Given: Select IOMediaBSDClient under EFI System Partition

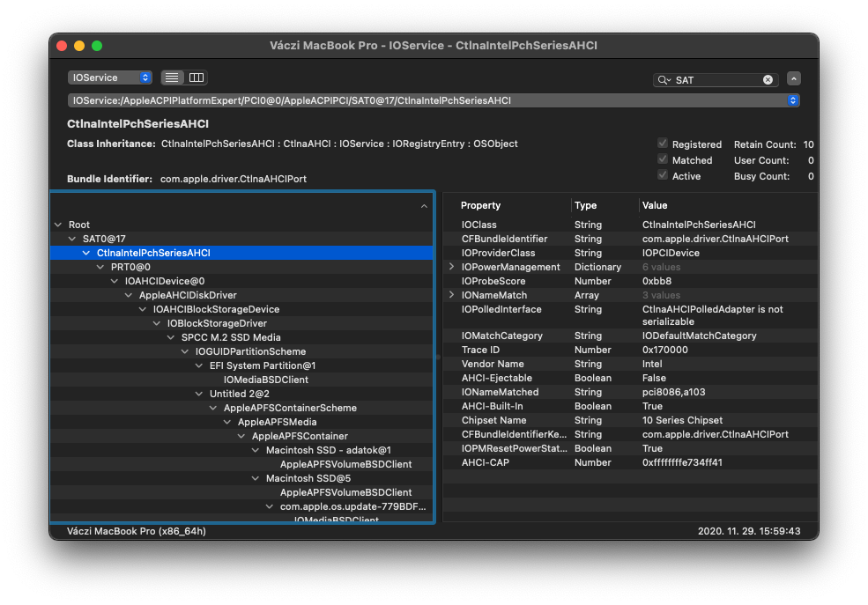Looking at the screenshot, I should [242, 380].
